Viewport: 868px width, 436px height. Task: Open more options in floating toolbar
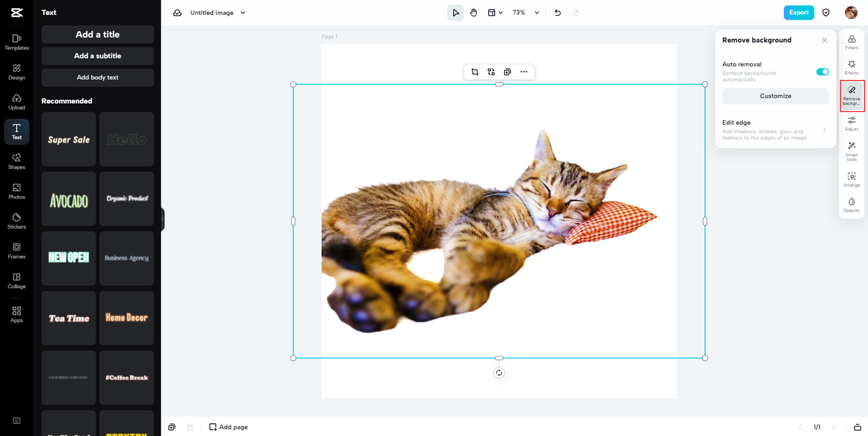tap(524, 71)
